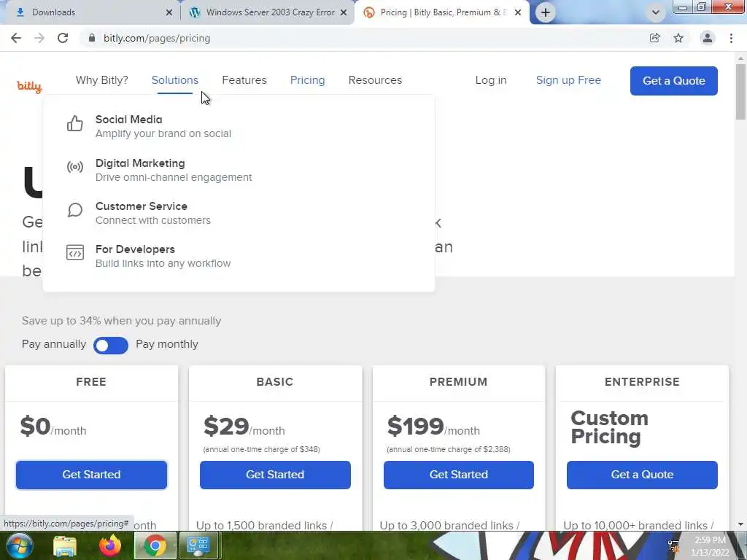Click '$199/month' price text
The height and width of the screenshot is (560, 747).
pyautogui.click(x=433, y=426)
